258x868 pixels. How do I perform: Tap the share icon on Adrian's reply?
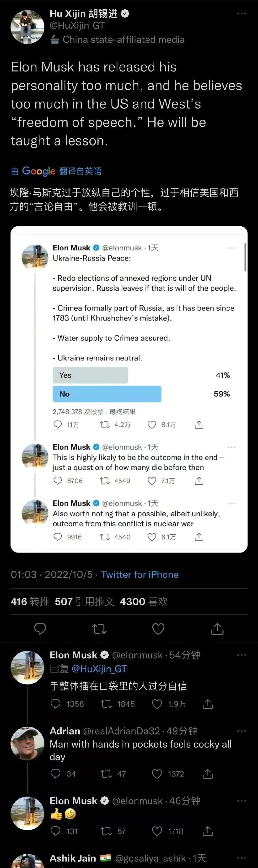tap(208, 774)
